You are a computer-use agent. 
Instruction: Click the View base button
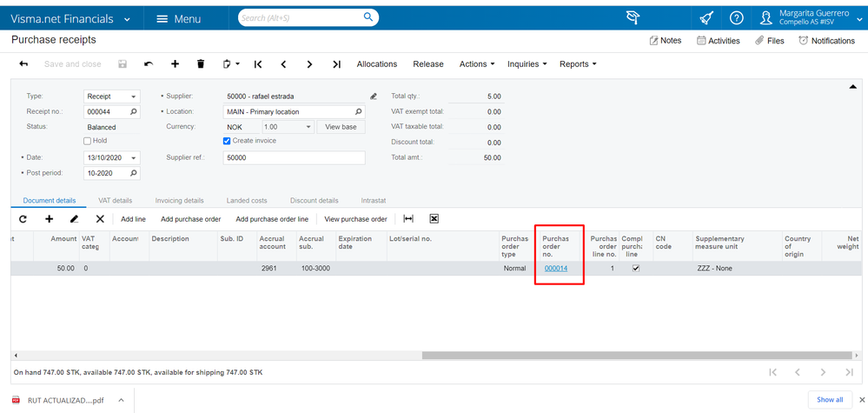tap(341, 127)
